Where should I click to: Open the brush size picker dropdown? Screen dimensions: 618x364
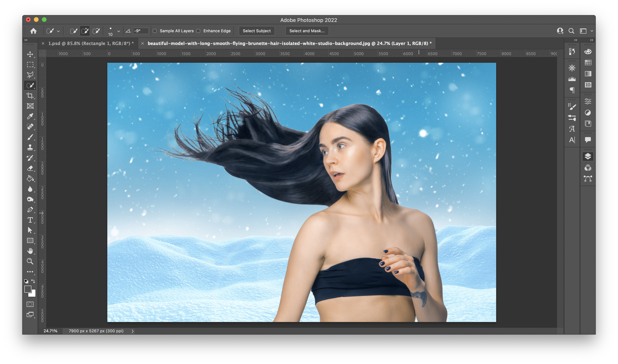[119, 31]
